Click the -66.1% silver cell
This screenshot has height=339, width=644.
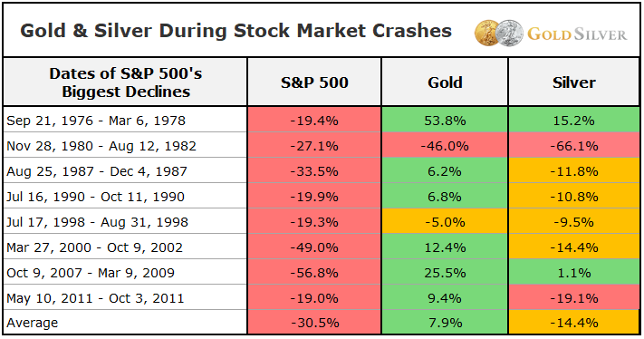[x=573, y=145]
